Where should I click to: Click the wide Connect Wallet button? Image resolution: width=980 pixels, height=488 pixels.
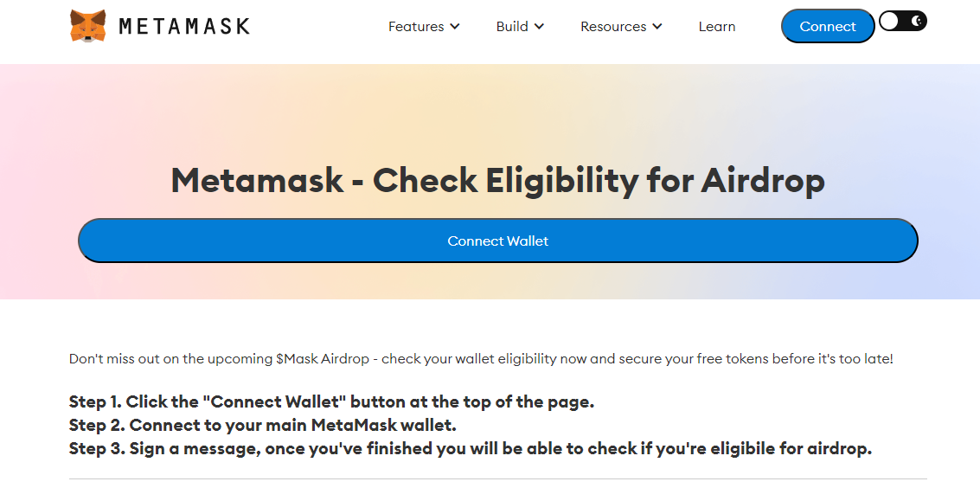pos(497,241)
